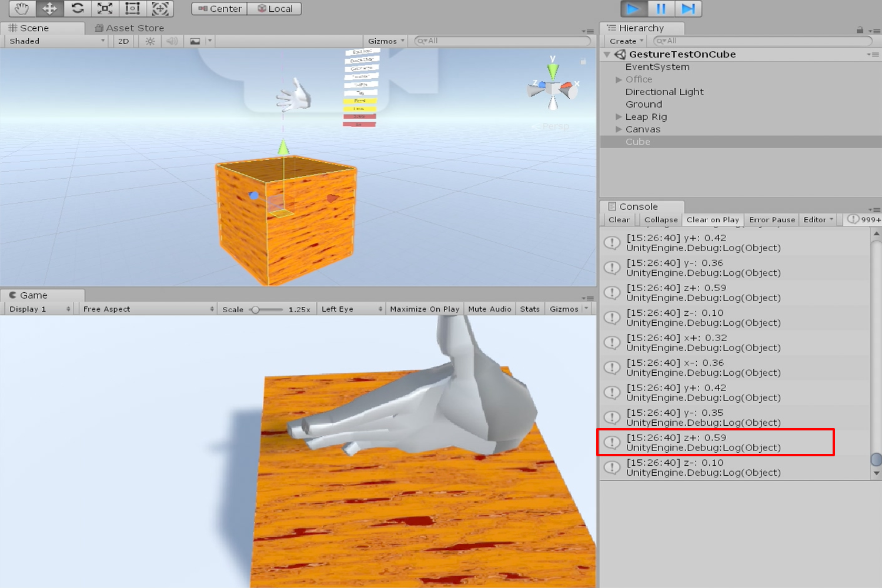Image resolution: width=882 pixels, height=588 pixels.
Task: Pause the running game
Action: coord(660,9)
